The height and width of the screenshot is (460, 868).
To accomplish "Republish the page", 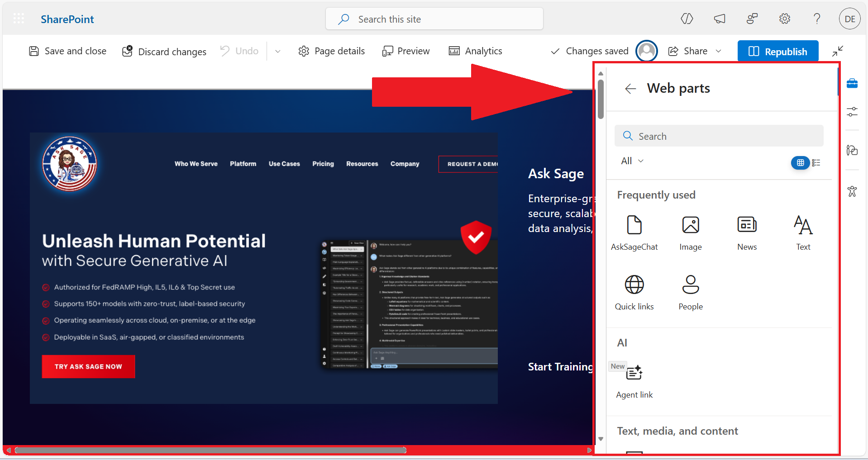I will pyautogui.click(x=777, y=51).
